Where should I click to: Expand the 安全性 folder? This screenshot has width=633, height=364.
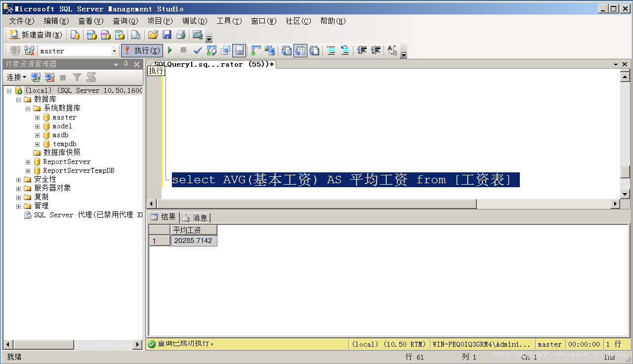[x=18, y=180]
